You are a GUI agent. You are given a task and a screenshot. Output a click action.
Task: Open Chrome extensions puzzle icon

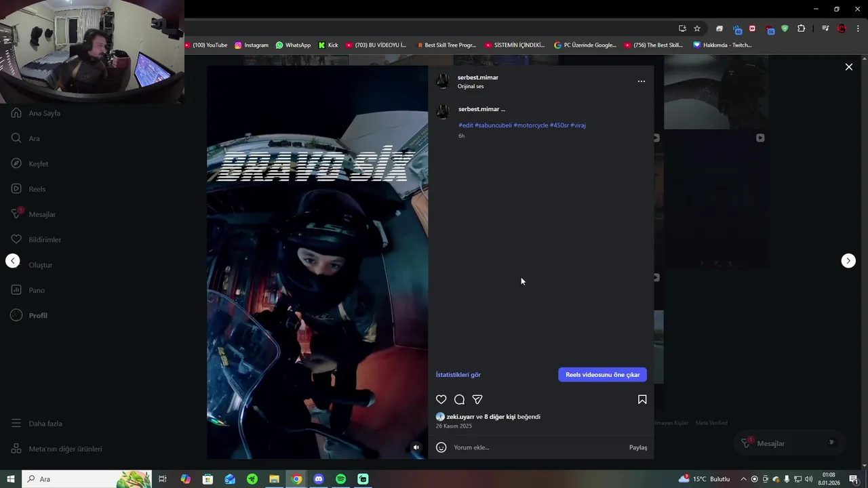(802, 28)
